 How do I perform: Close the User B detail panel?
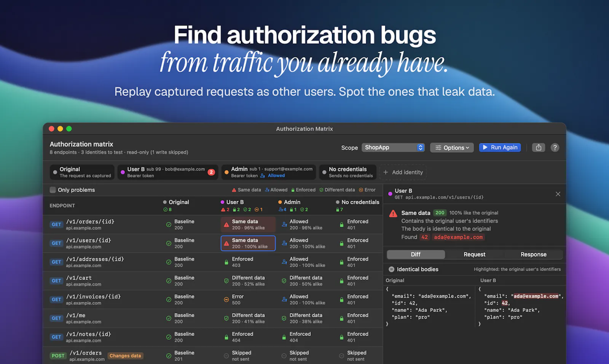558,194
